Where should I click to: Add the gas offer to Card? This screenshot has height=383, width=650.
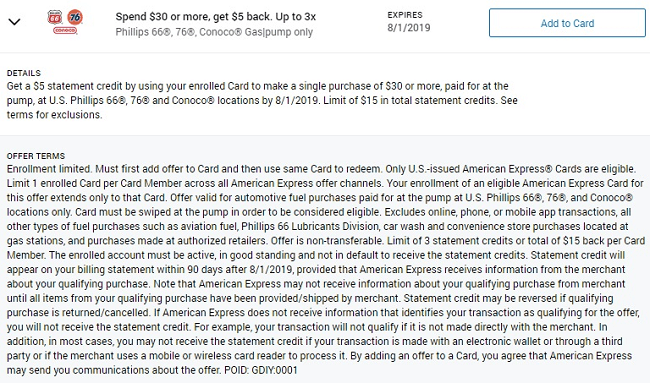coord(567,23)
